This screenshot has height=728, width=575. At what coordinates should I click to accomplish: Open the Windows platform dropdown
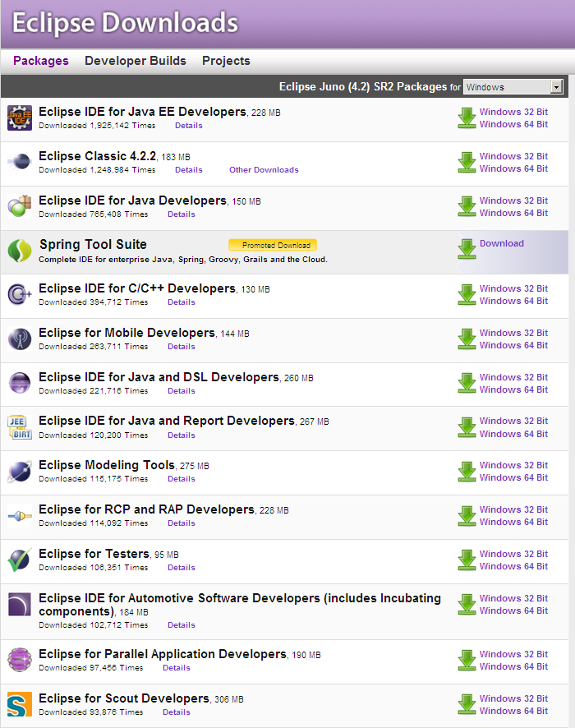[x=513, y=87]
